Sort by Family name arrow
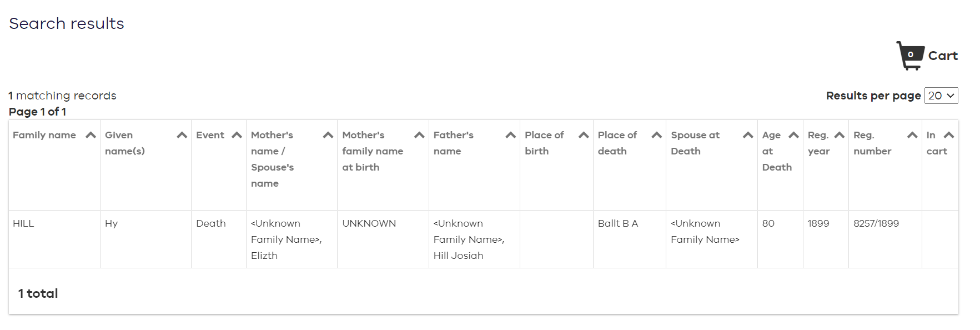 pos(91,135)
